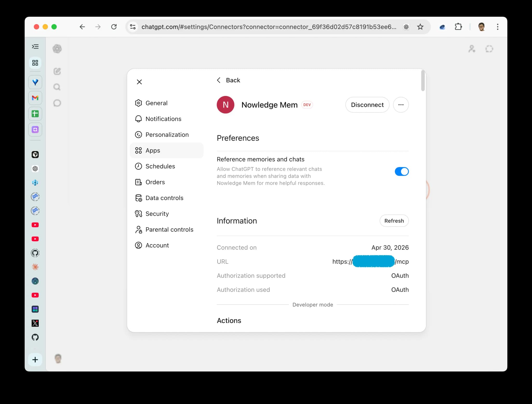
Task: Select the Personalization section
Action: coord(167,135)
